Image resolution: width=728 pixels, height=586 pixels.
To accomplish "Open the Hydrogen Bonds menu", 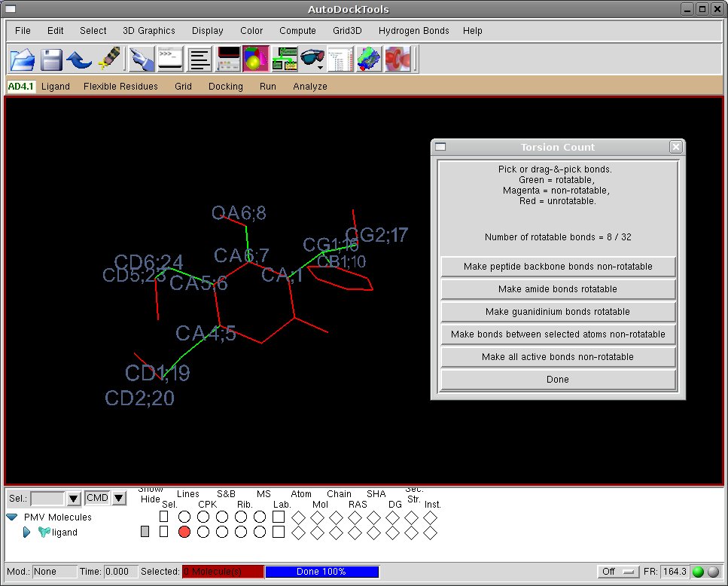I will pos(413,31).
